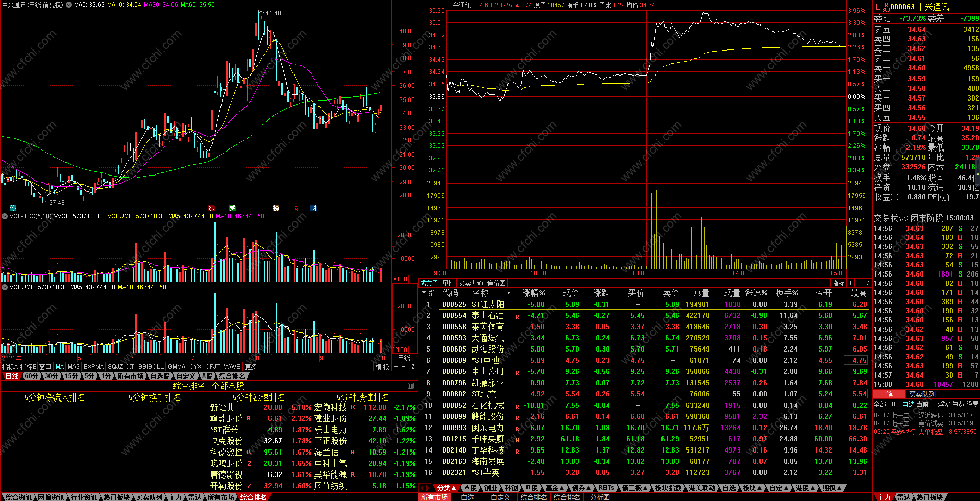Switch to the 科创 tab

pyautogui.click(x=511, y=488)
